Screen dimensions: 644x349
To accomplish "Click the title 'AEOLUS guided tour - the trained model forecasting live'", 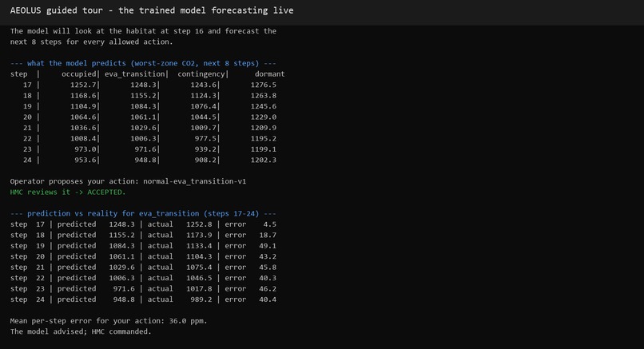I will click(152, 10).
